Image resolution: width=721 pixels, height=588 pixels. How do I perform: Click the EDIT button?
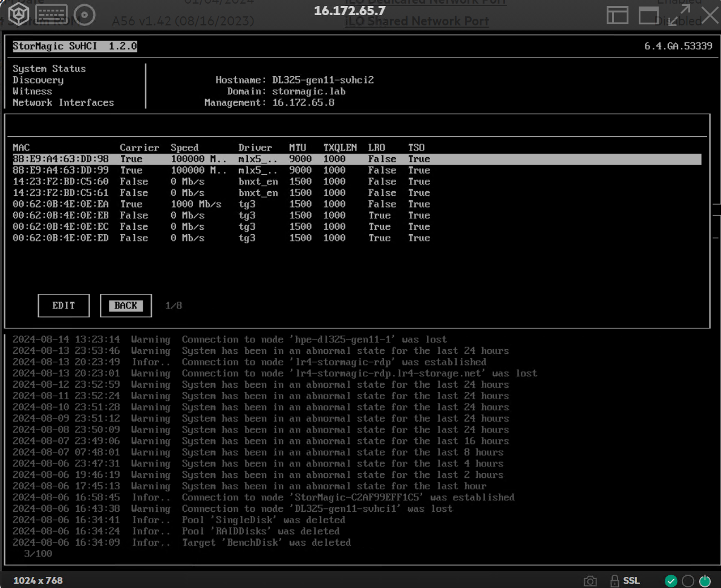click(x=64, y=305)
